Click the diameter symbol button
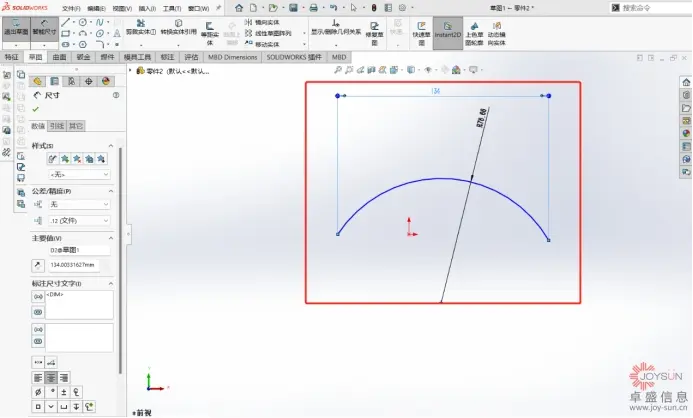 (38, 392)
